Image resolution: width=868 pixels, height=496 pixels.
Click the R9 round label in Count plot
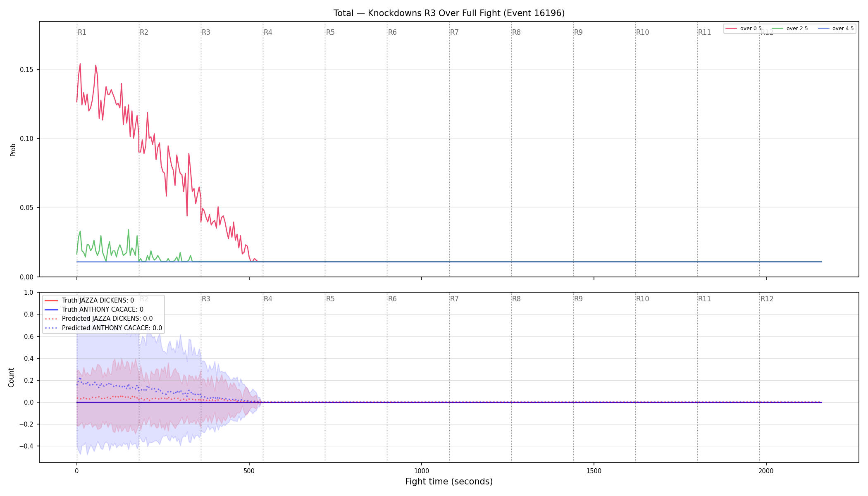578,299
